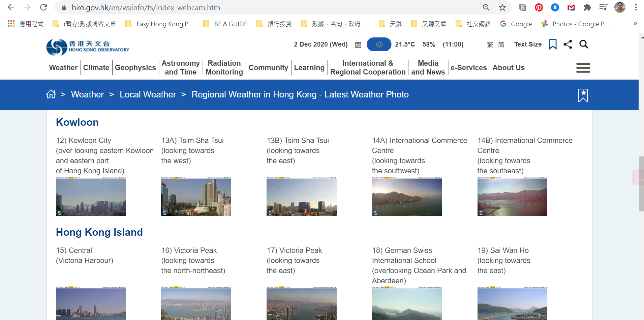Open the 銀行投資 bookmark folder
The image size is (644, 320).
coord(274,24)
